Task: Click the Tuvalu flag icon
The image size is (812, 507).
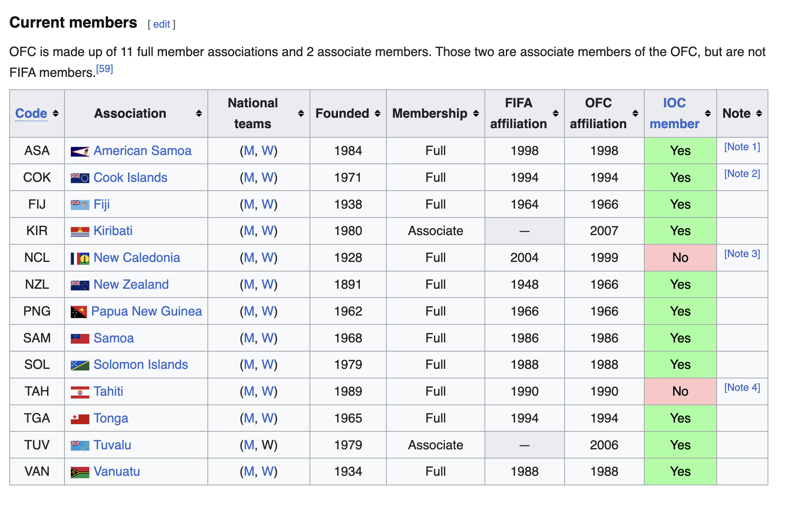Action: pyautogui.click(x=80, y=445)
